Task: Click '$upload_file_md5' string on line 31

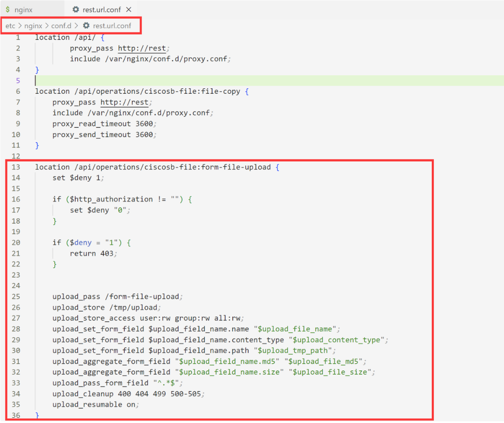Action: 323,361
